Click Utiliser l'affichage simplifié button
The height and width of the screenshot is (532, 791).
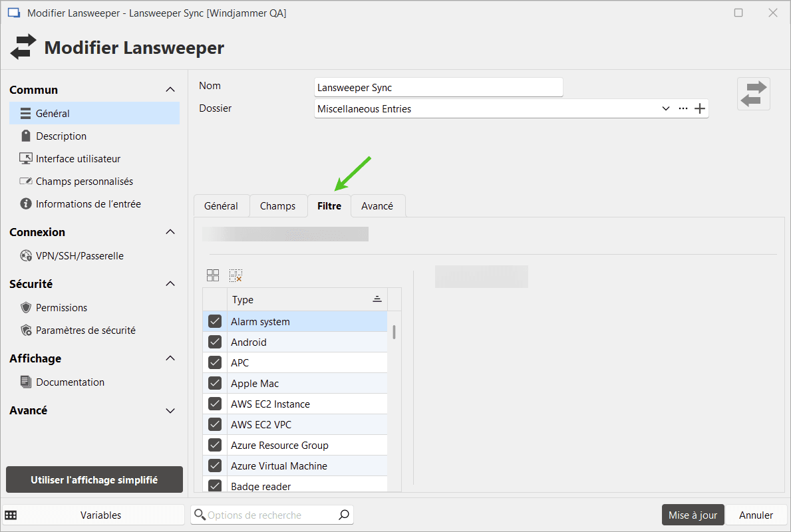[x=94, y=479]
